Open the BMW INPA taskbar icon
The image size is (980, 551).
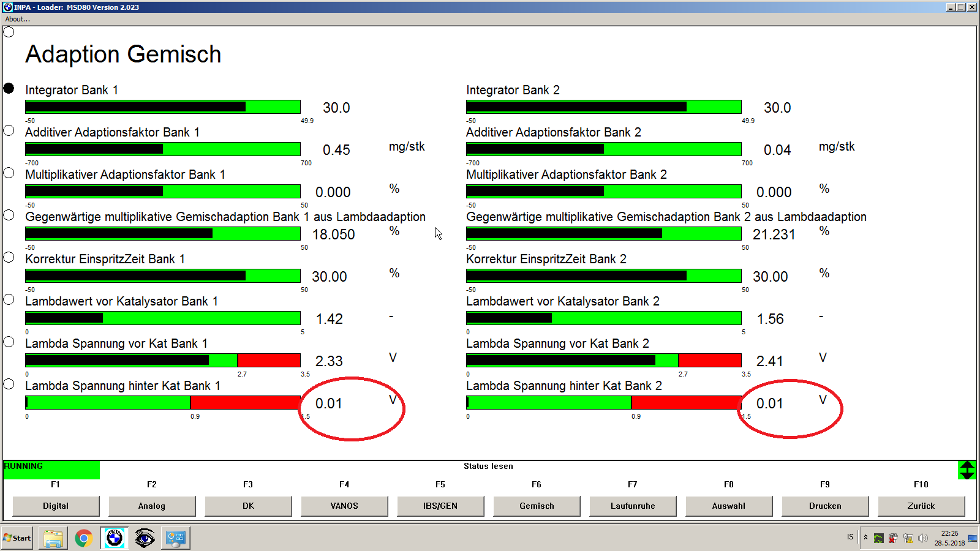tap(115, 538)
